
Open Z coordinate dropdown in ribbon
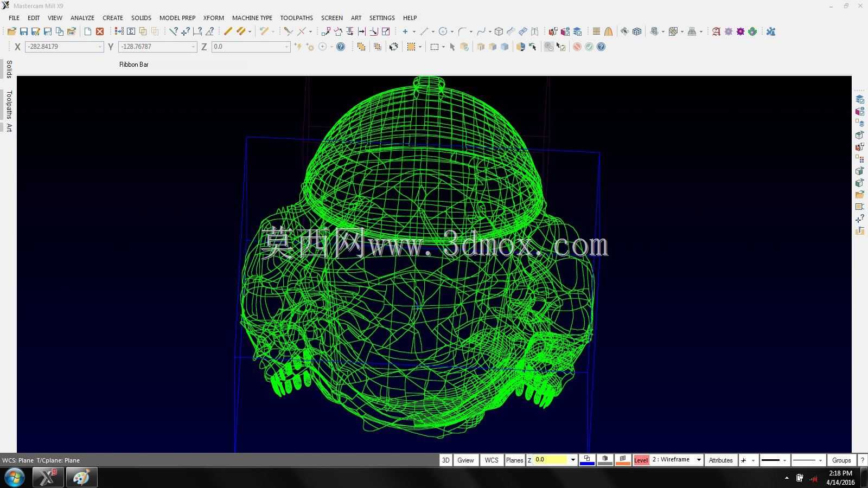[x=286, y=47]
